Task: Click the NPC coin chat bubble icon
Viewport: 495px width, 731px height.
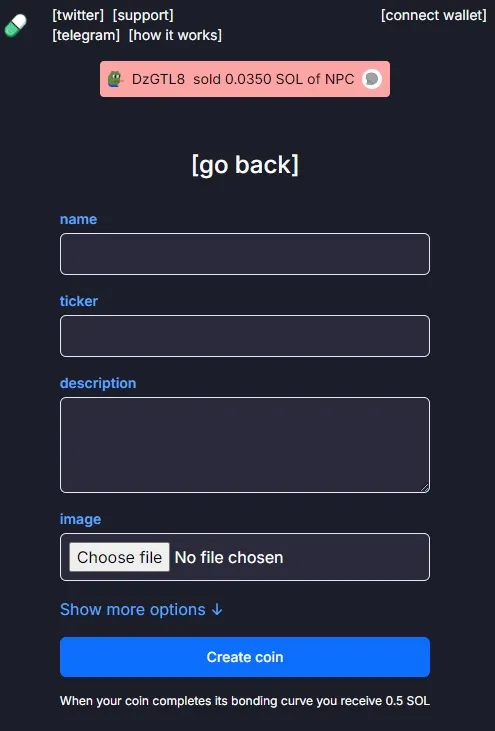Action: pyautogui.click(x=372, y=79)
